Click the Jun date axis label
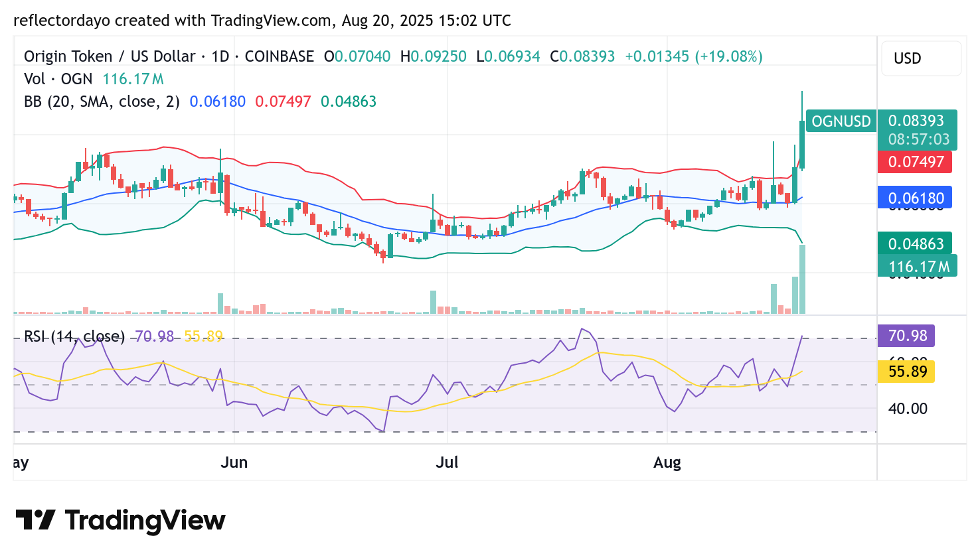Screen dimensions: 980x560 pos(234,462)
